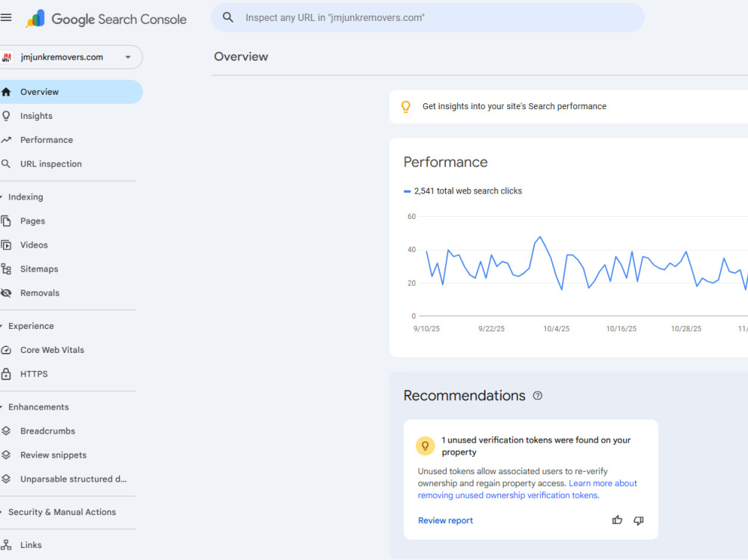This screenshot has height=560, width=748.
Task: Open link about removing unused ownership verification tokens
Action: click(527, 490)
